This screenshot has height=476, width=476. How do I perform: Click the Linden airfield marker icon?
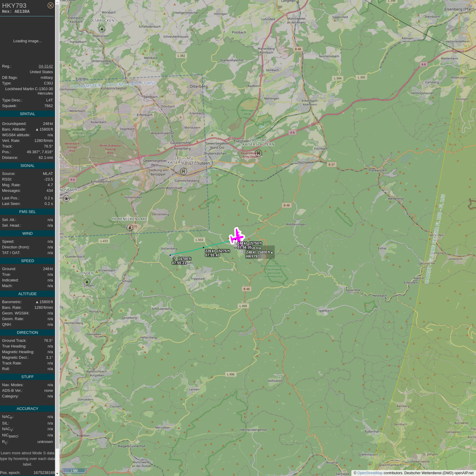tap(87, 282)
